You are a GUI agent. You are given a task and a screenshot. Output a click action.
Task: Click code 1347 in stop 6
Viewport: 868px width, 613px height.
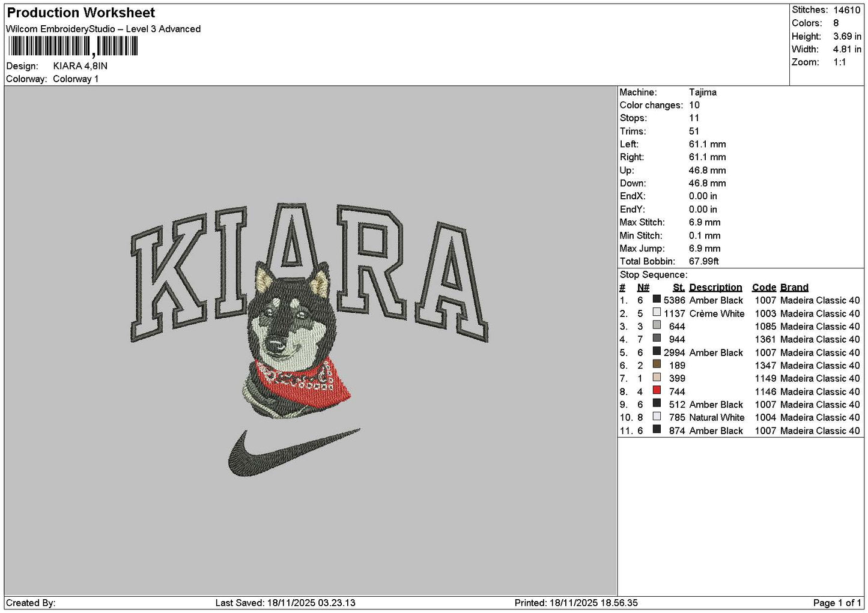pyautogui.click(x=766, y=365)
